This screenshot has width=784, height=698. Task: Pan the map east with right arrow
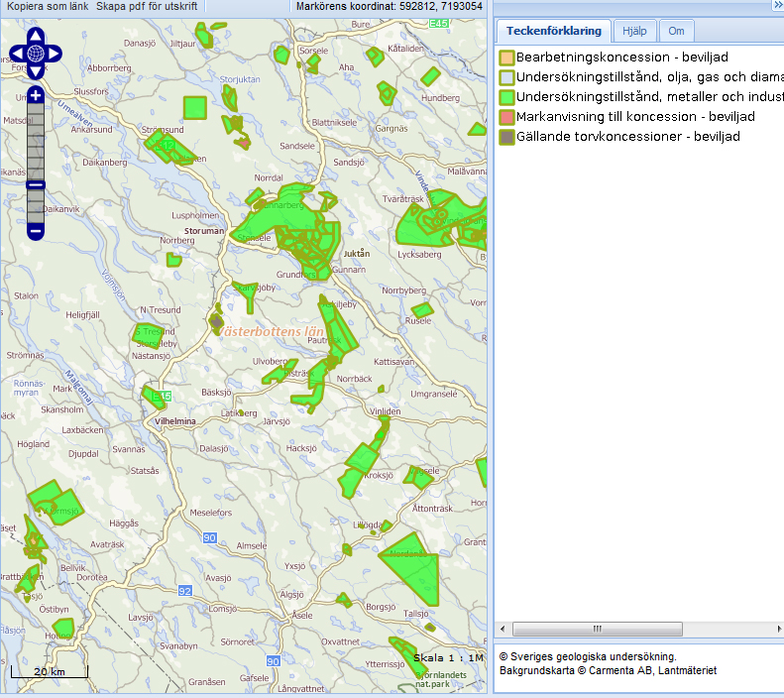coord(55,53)
